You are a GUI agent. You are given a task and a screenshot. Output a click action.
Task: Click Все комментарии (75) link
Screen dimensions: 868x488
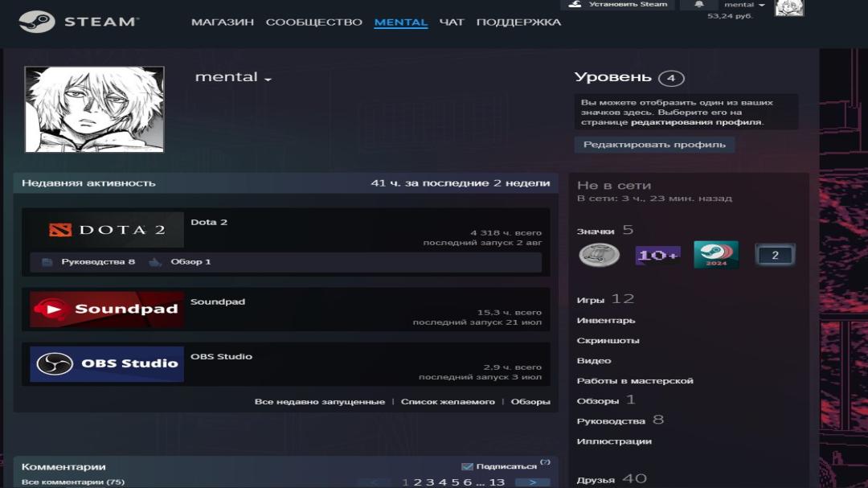click(73, 482)
